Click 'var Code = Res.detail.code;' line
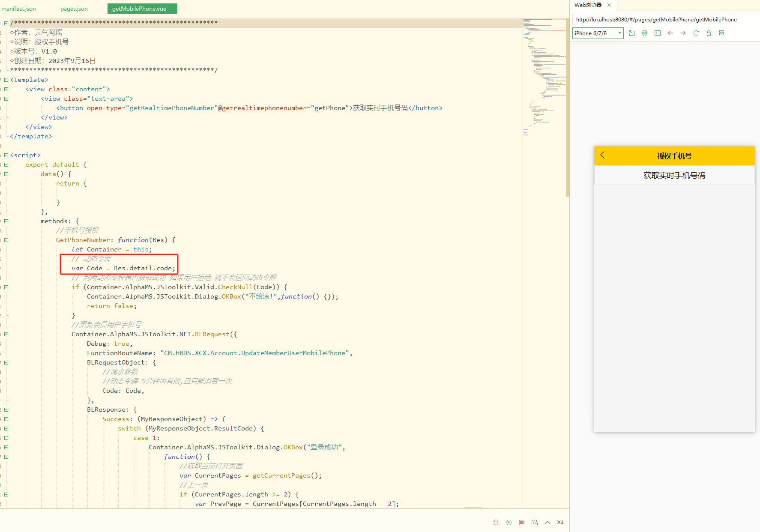The height and width of the screenshot is (532, 760). click(x=123, y=268)
